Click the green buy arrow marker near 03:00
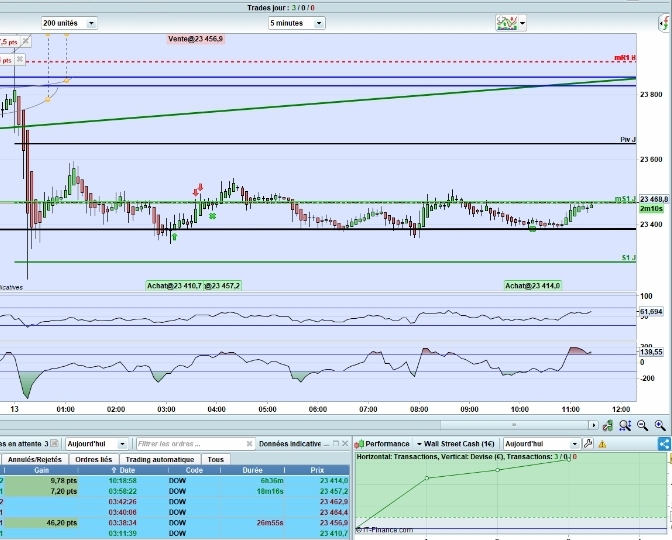Viewport: 672px width, 540px height. (x=174, y=236)
